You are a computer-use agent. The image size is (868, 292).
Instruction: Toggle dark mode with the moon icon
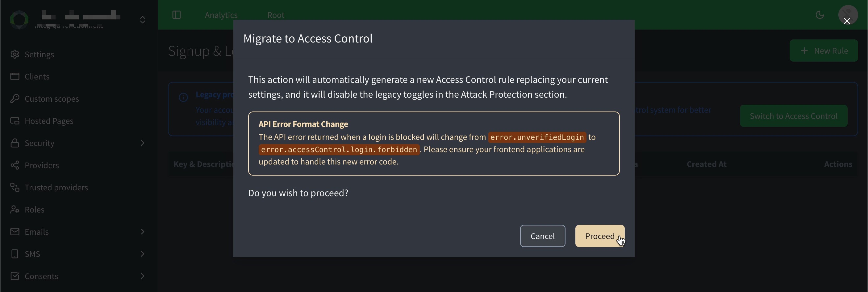click(820, 14)
